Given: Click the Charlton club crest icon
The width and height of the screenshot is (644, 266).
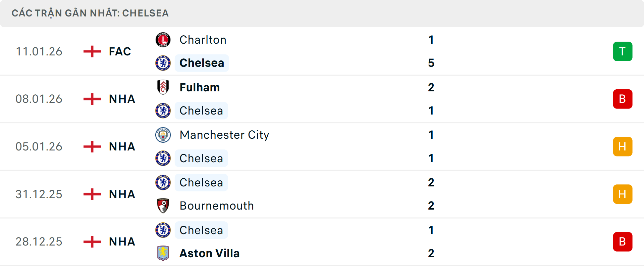Looking at the screenshot, I should point(163,40).
